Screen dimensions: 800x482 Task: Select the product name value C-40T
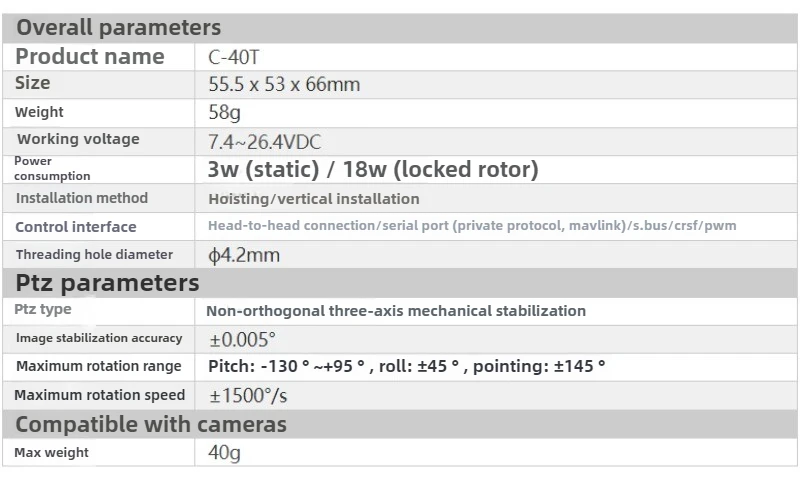(x=233, y=57)
